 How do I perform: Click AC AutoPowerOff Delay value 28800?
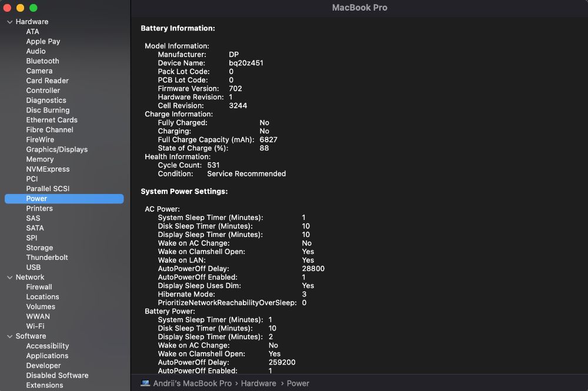coord(313,269)
